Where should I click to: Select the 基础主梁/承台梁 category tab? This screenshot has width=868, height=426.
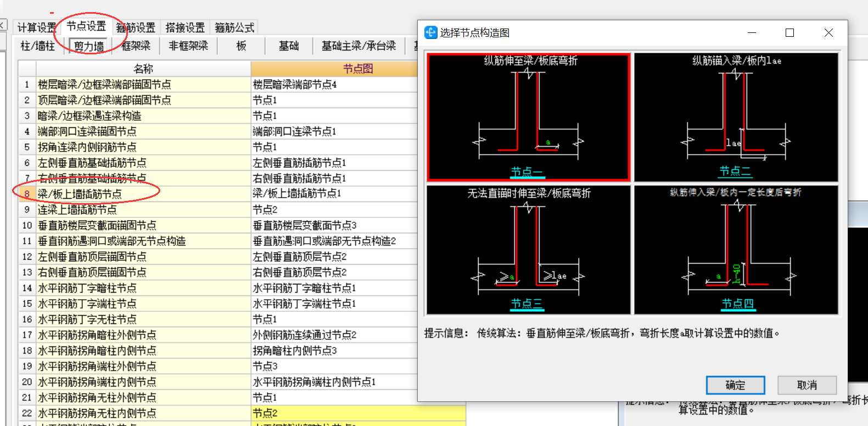(x=359, y=46)
